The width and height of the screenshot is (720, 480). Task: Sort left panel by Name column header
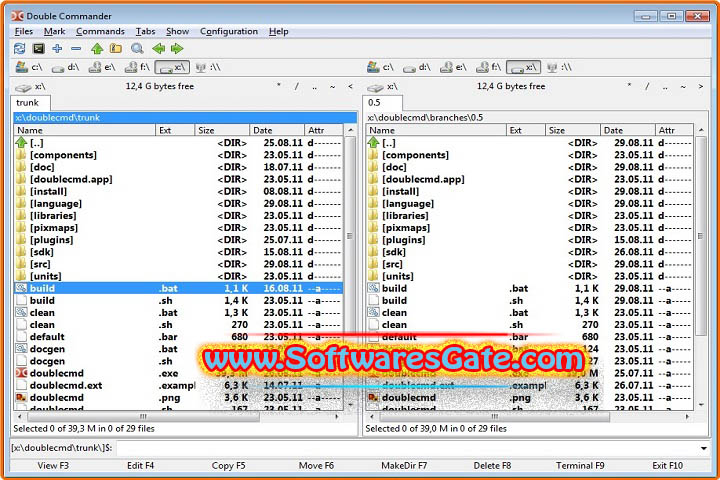pyautogui.click(x=85, y=130)
